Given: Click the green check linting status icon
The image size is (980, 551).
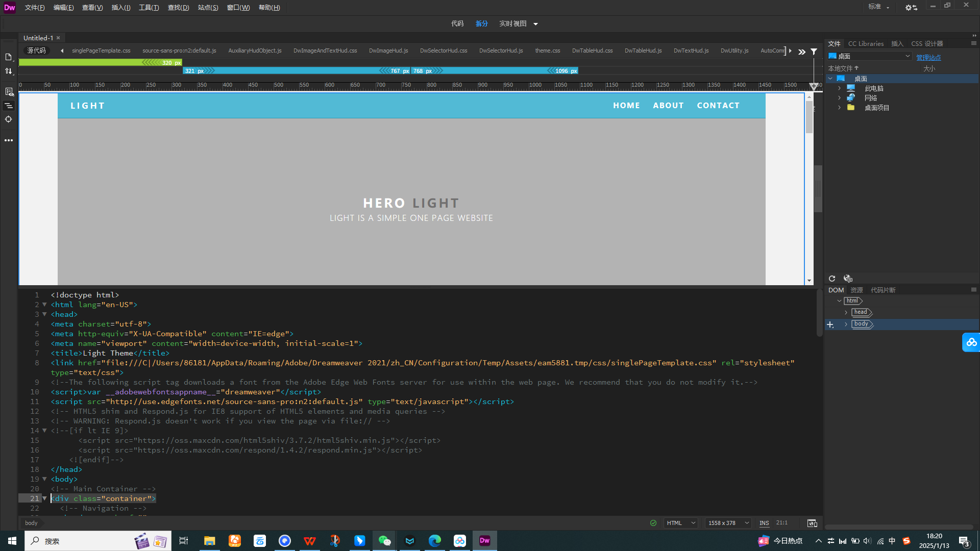Looking at the screenshot, I should click(x=653, y=523).
